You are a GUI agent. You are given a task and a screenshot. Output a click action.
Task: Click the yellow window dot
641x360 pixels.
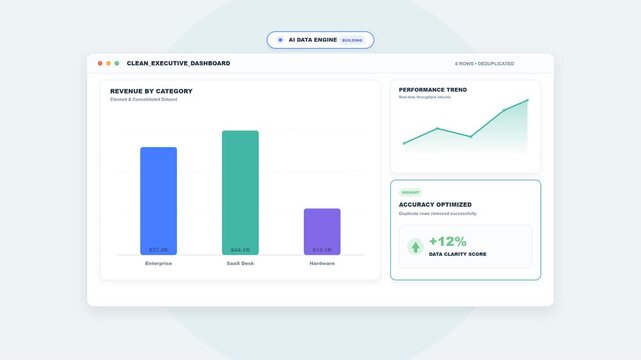pos(108,63)
